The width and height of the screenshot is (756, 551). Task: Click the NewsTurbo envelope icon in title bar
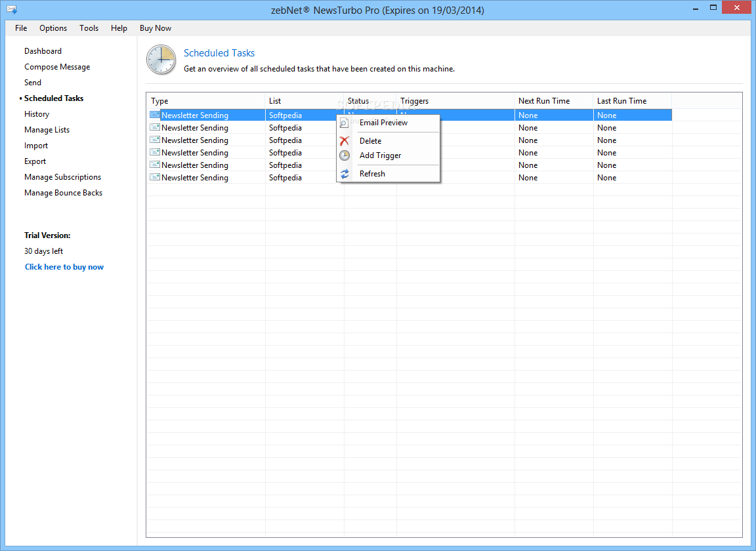pos(12,10)
